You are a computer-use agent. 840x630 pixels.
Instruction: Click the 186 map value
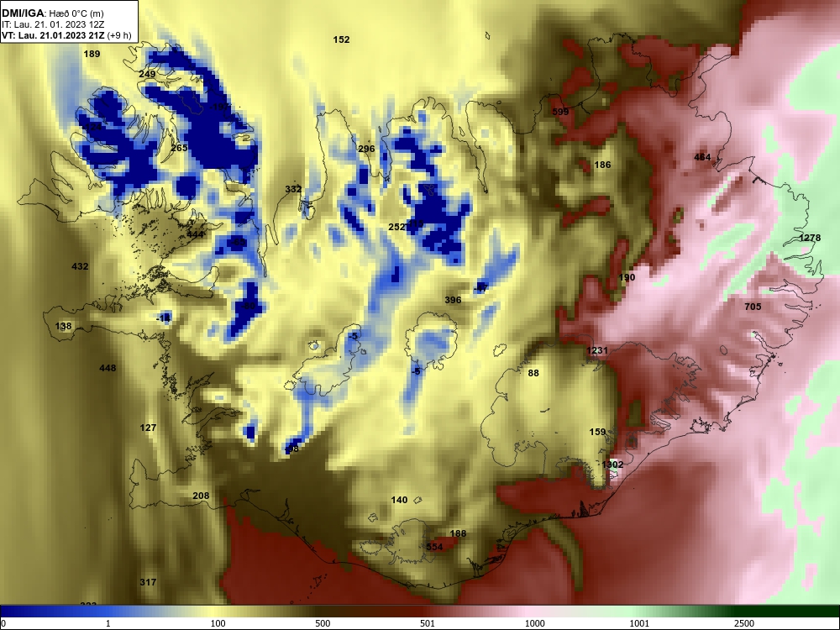click(x=602, y=165)
